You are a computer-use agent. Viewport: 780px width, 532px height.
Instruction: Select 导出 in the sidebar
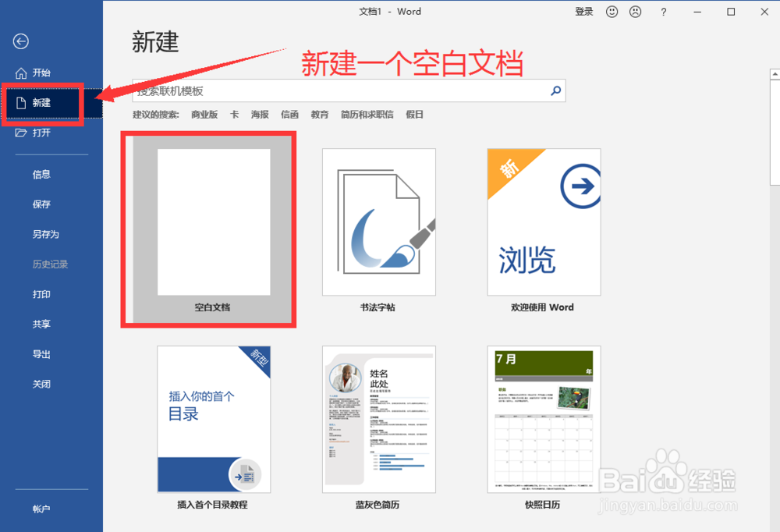[x=41, y=354]
